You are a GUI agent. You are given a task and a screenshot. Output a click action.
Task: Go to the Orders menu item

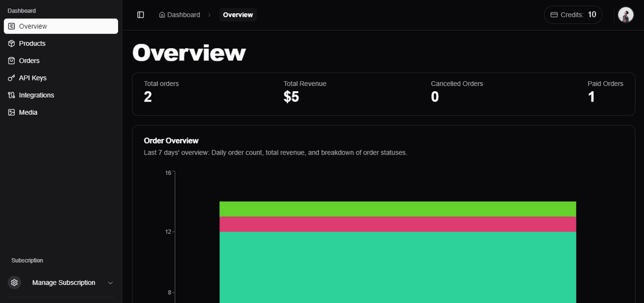pyautogui.click(x=29, y=61)
